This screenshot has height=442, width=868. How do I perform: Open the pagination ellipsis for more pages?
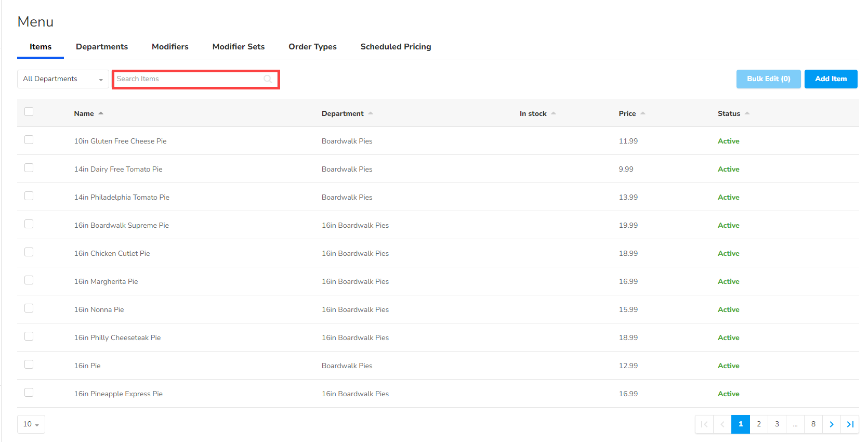tap(795, 424)
